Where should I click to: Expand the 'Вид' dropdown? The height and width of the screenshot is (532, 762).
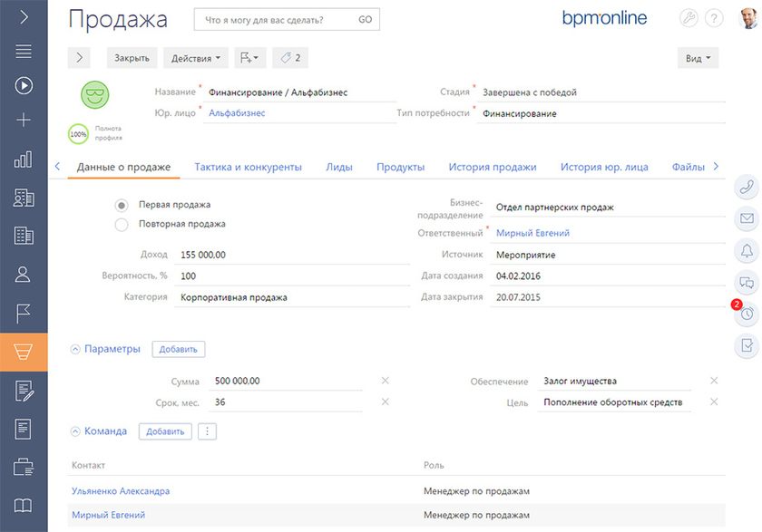698,58
